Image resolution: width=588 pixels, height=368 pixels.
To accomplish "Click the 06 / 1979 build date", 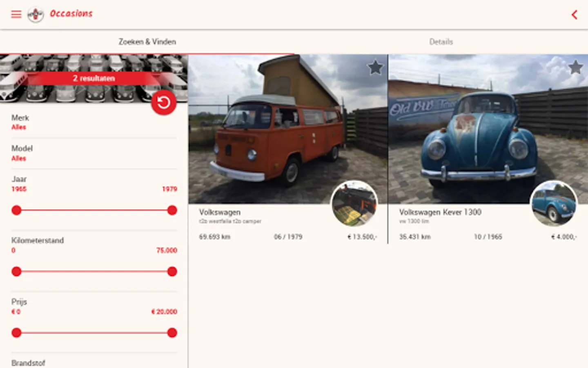I will [x=288, y=237].
